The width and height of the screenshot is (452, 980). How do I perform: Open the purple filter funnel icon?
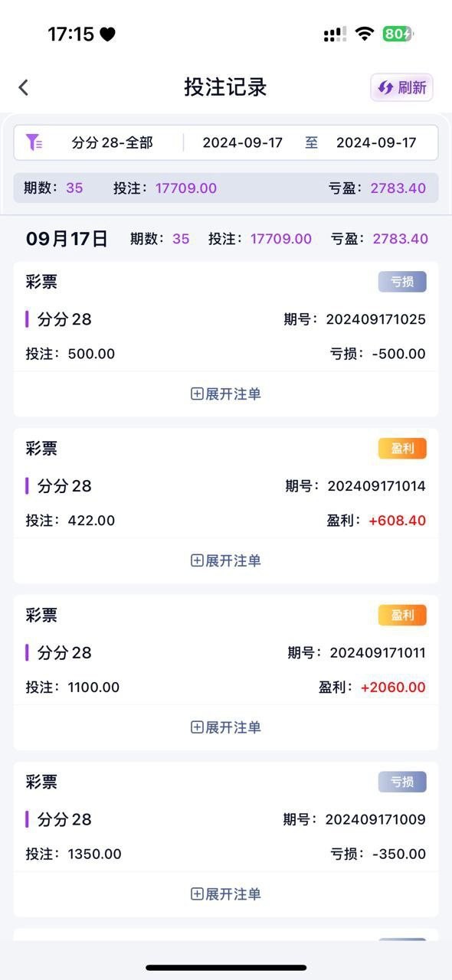34,142
